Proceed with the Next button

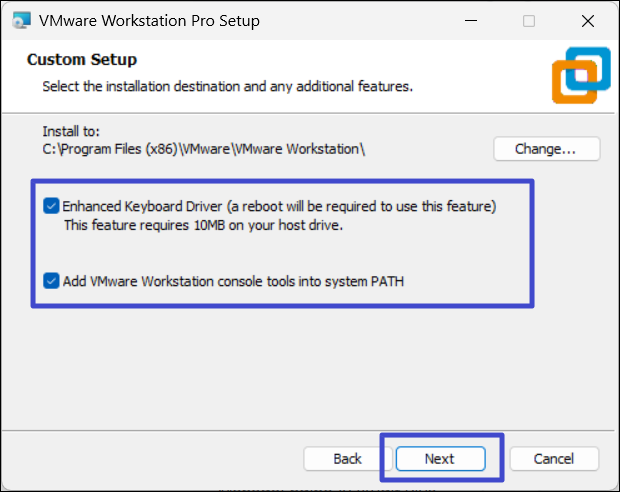[x=439, y=459]
